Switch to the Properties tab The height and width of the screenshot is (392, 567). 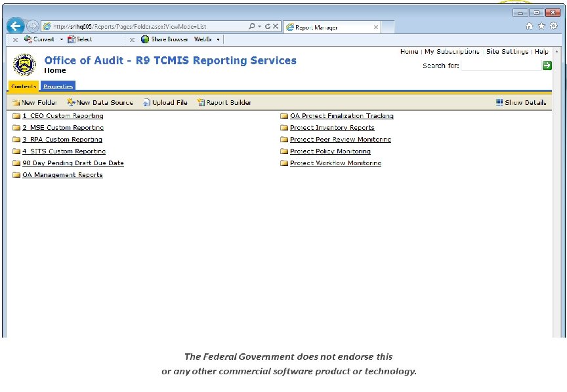click(58, 86)
